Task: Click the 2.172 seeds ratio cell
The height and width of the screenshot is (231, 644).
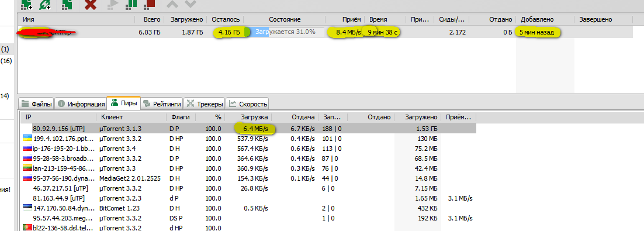Action: coord(458,32)
